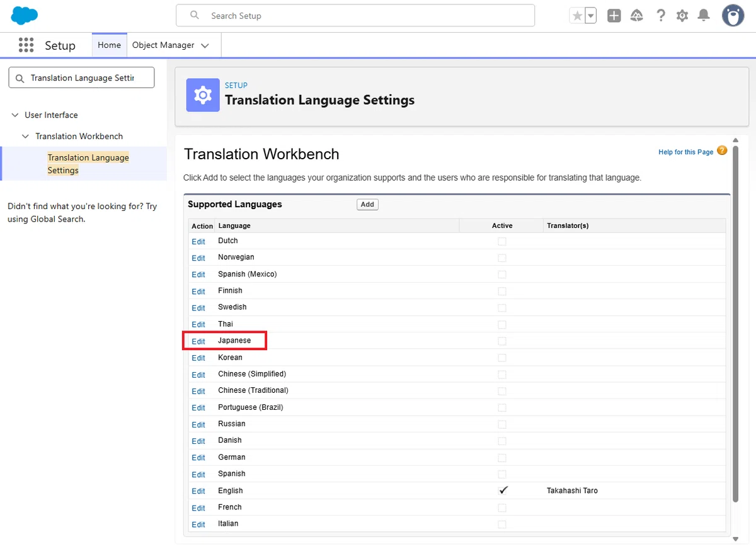Screen dimensions: 756x549
Task: Click the Active column header
Action: (502, 226)
